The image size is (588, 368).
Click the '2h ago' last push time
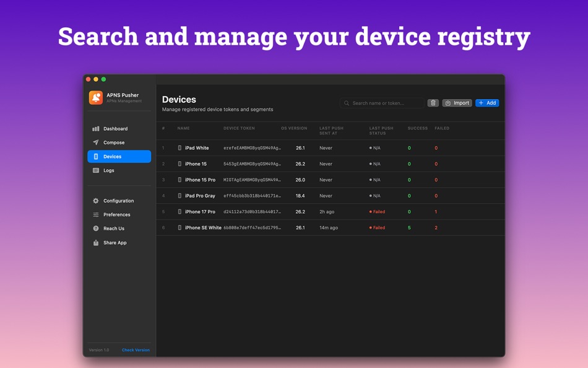[327, 212]
